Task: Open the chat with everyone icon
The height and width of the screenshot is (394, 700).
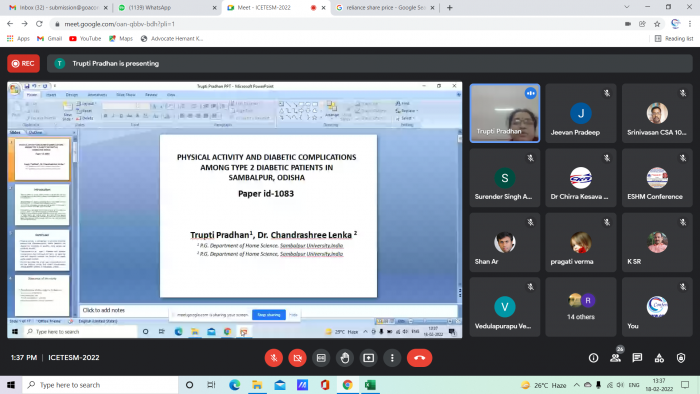Action: click(637, 358)
